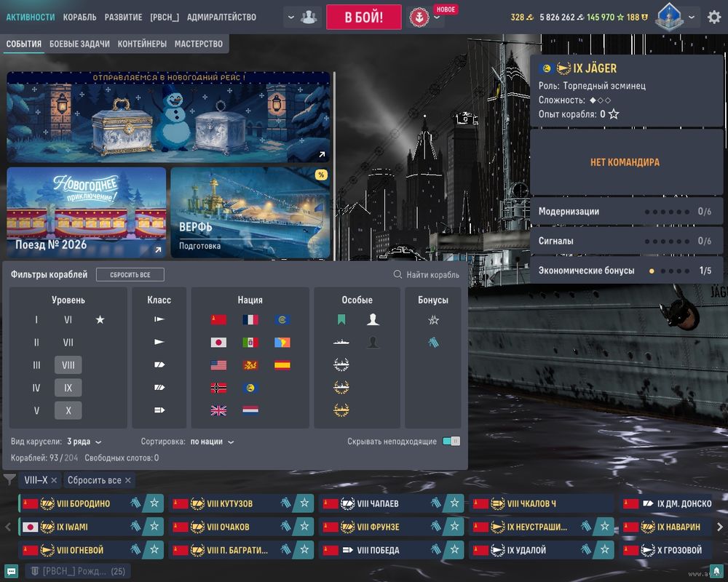Select the premium star tier filter
728x582 pixels.
[x=100, y=320]
